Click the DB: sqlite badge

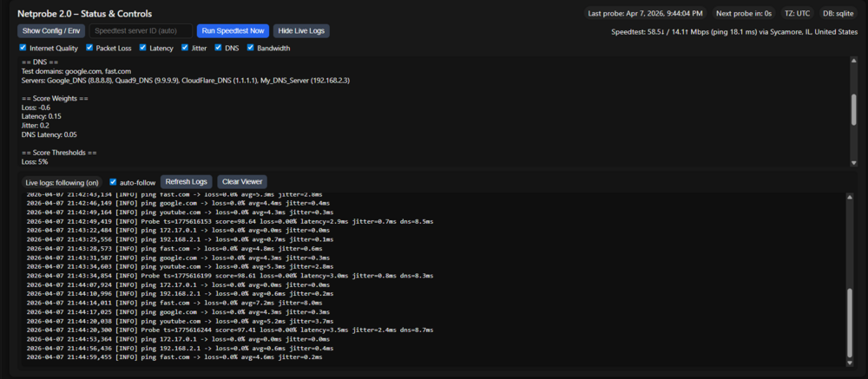click(838, 13)
